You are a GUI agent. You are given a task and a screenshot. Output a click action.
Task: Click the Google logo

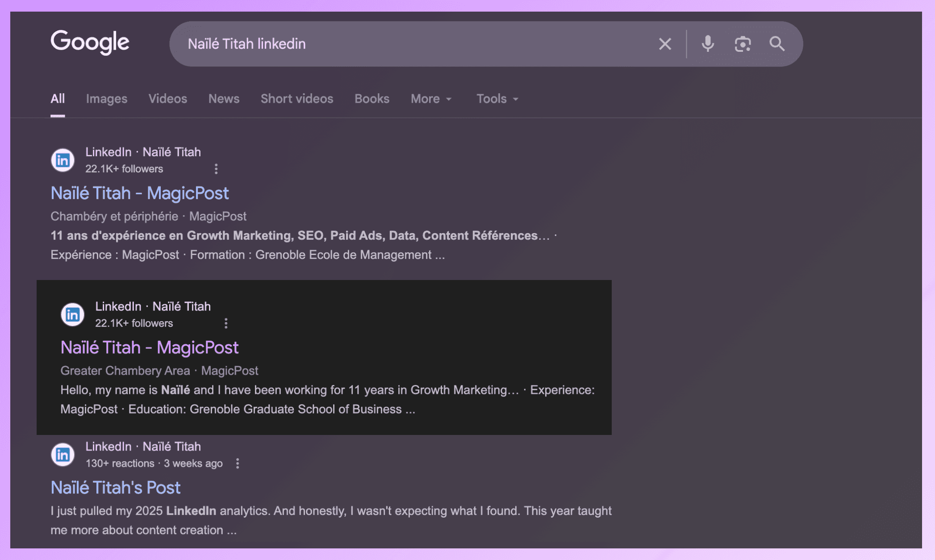(90, 42)
